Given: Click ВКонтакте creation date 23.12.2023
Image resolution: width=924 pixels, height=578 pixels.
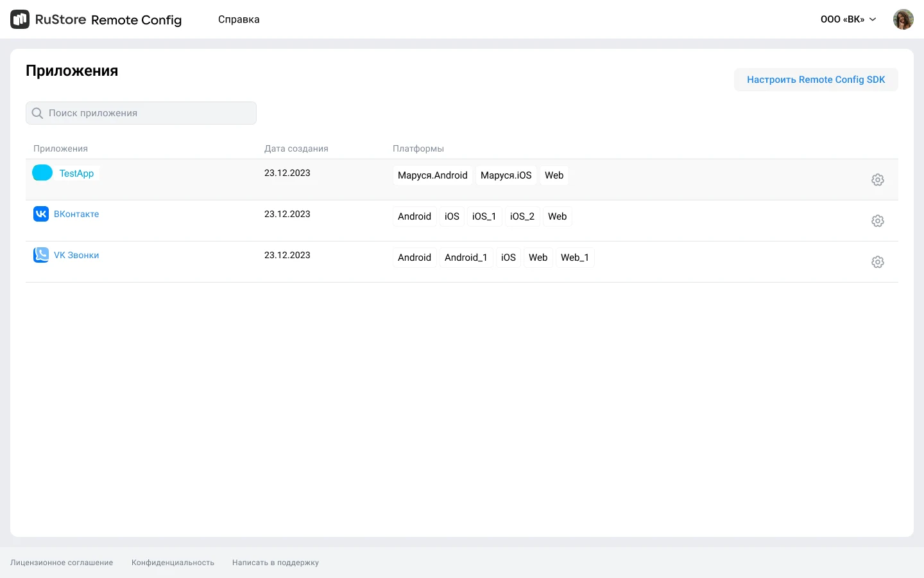Looking at the screenshot, I should 287,214.
